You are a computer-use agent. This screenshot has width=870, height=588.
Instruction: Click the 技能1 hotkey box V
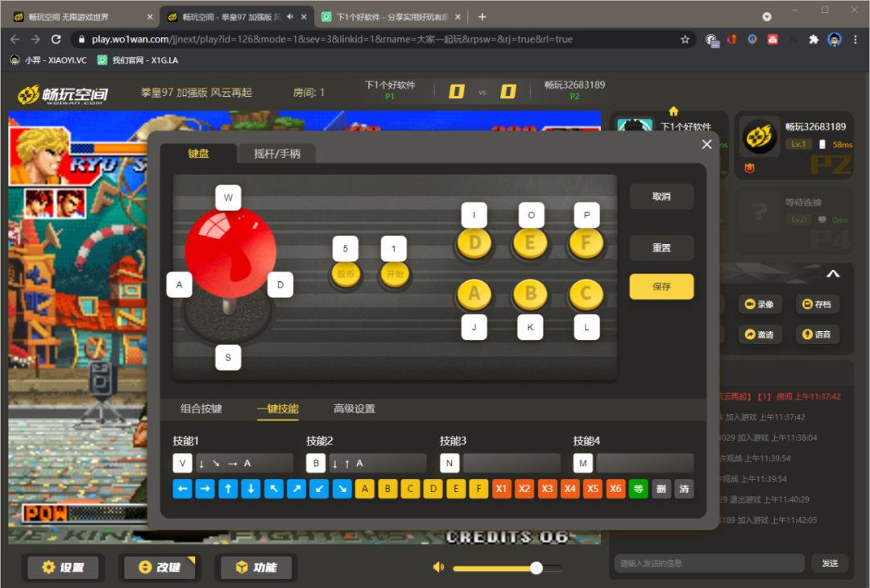[183, 463]
